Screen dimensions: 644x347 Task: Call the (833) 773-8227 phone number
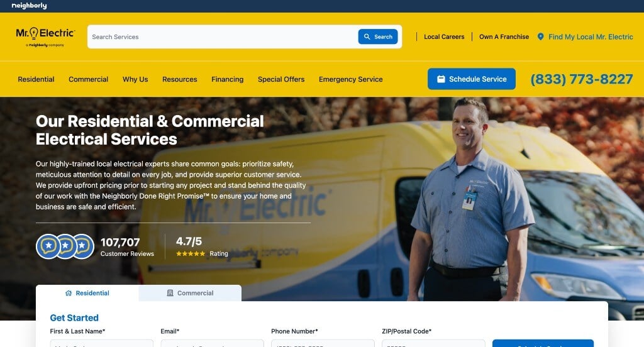pyautogui.click(x=582, y=79)
